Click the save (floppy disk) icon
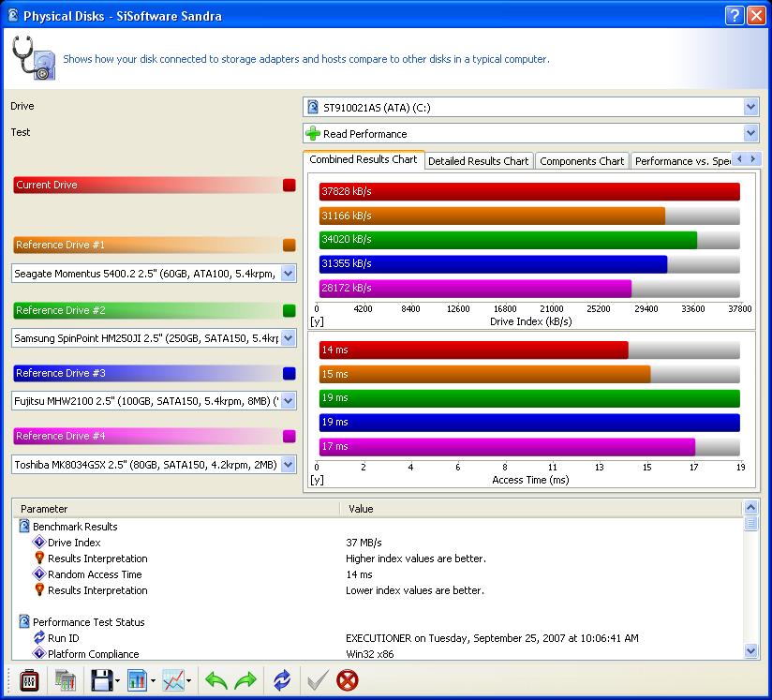Image resolution: width=772 pixels, height=700 pixels. point(101,680)
